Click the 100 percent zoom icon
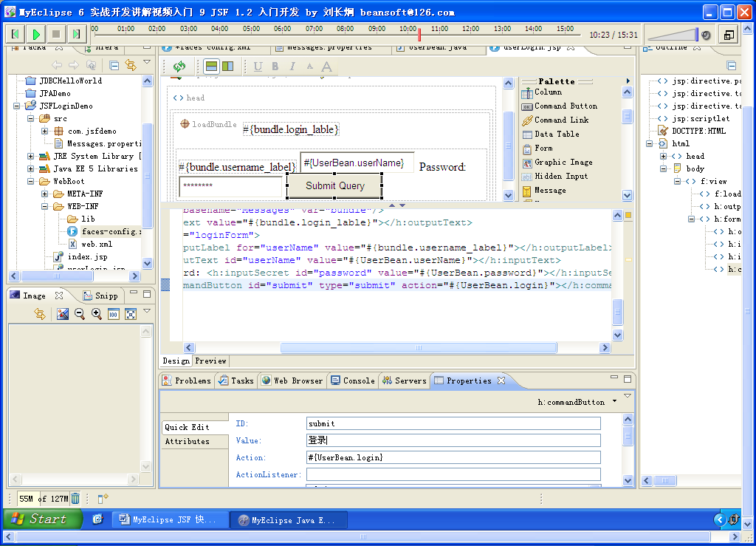The height and width of the screenshot is (546, 756). point(113,314)
